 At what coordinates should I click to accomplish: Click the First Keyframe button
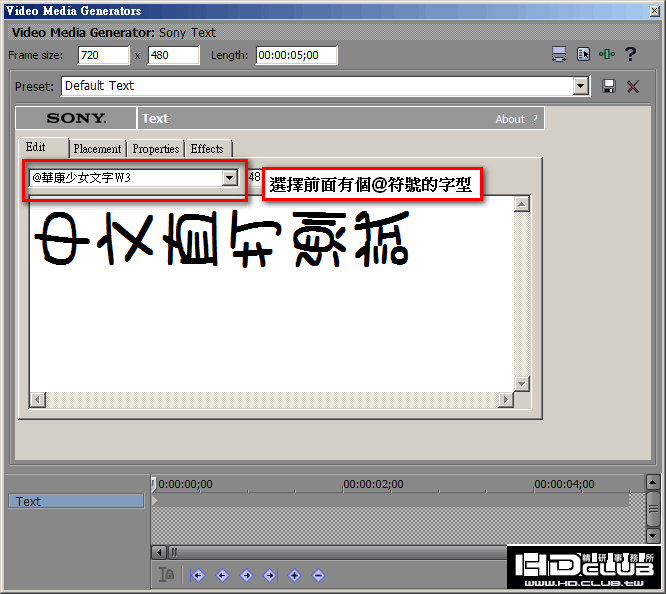(198, 576)
